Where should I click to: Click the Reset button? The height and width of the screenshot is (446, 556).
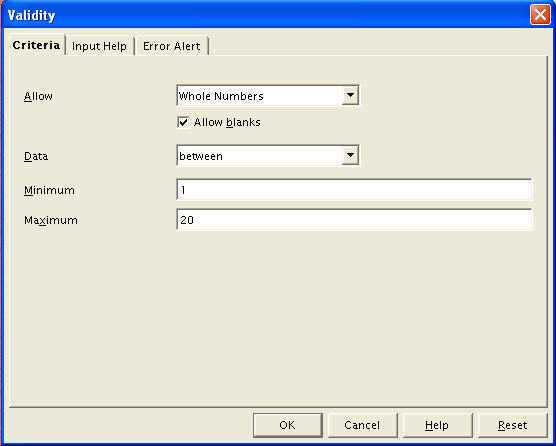tap(512, 425)
